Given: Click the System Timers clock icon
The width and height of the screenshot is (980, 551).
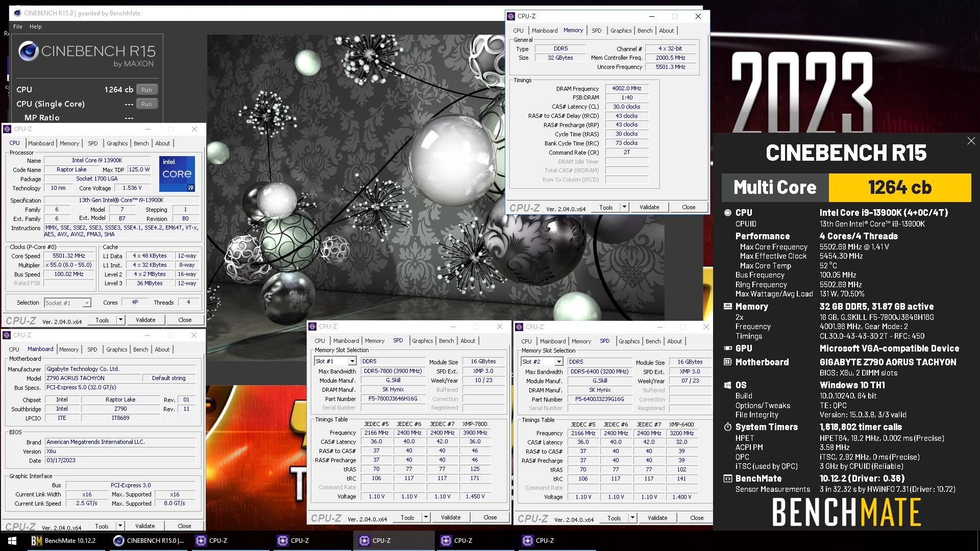Looking at the screenshot, I should click(728, 427).
